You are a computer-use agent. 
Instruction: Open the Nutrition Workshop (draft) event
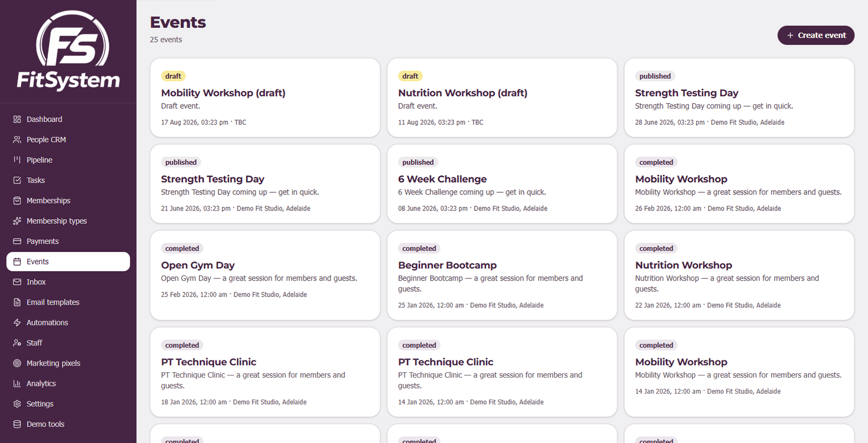[502, 97]
